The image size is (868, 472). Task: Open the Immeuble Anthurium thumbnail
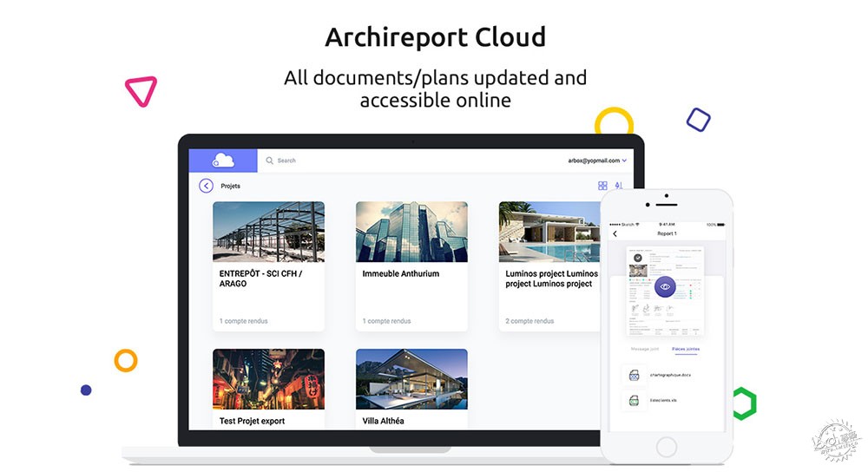click(411, 232)
